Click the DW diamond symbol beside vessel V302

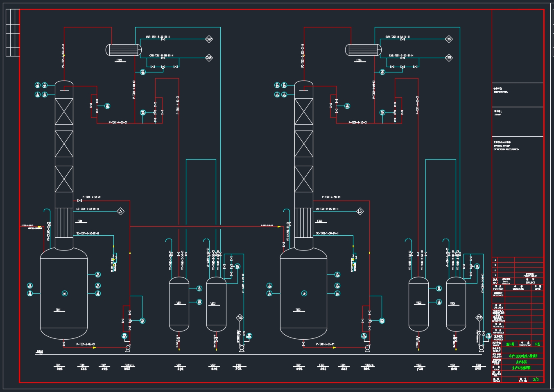[240, 318]
